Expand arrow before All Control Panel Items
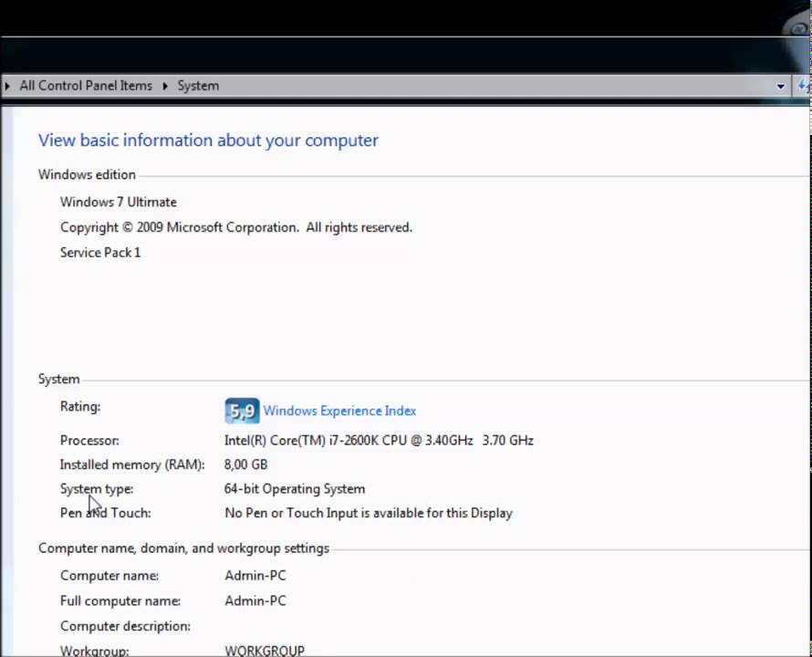Image resolution: width=812 pixels, height=657 pixels. point(7,86)
